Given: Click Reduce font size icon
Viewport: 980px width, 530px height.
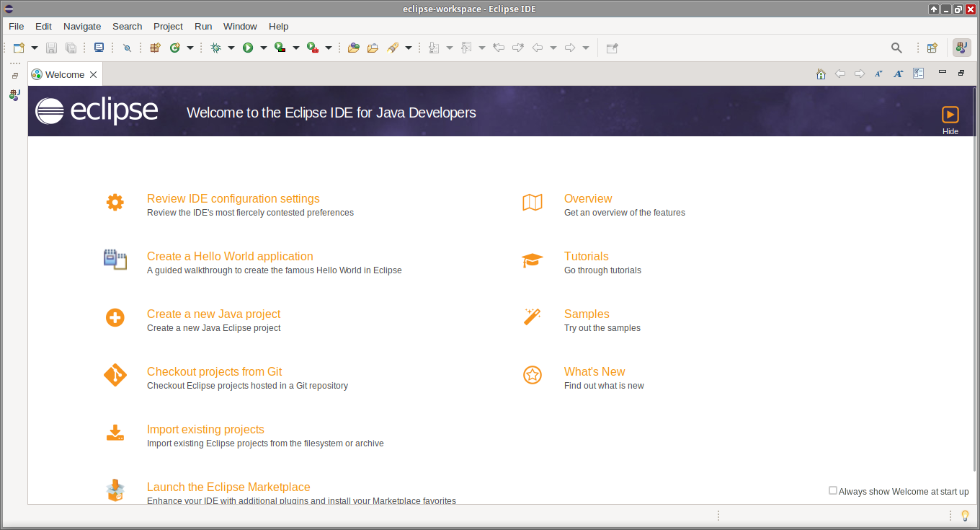Looking at the screenshot, I should point(878,74).
